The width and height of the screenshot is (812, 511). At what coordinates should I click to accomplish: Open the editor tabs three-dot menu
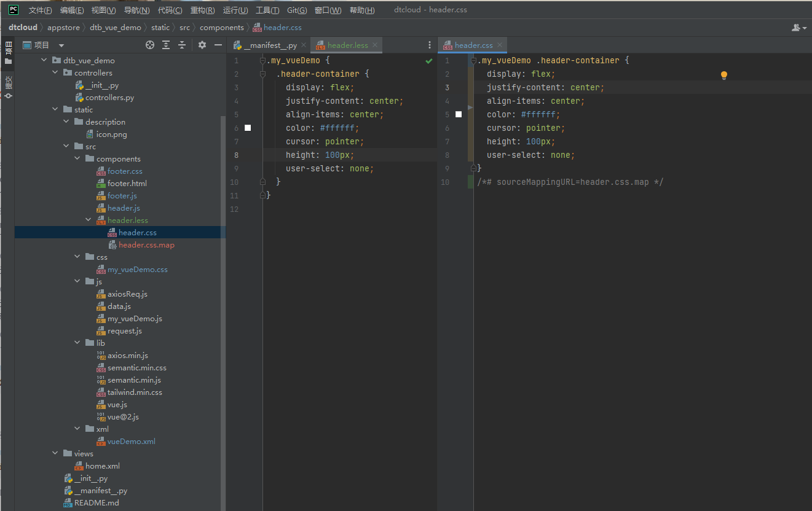[430, 45]
